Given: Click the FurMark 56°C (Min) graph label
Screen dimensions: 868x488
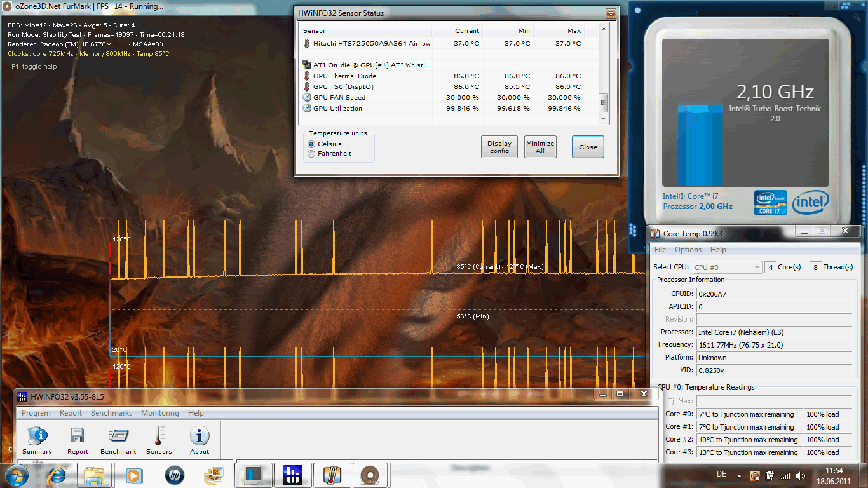Looking at the screenshot, I should 473,316.
